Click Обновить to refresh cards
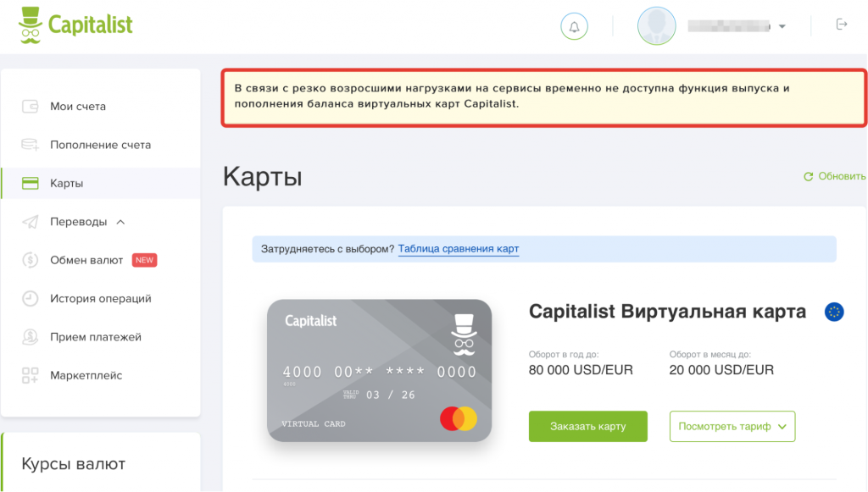868x492 pixels. point(834,176)
